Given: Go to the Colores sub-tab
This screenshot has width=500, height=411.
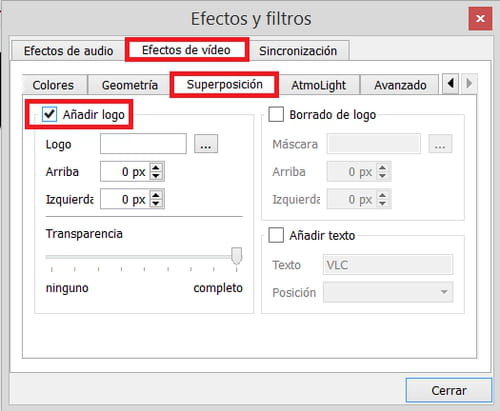Looking at the screenshot, I should point(53,85).
